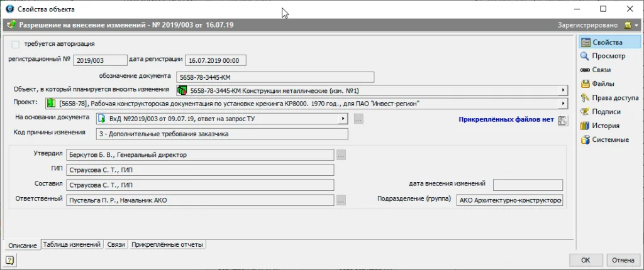This screenshot has height=270, width=644.
Task: Click the help icon in the bottom-left corner
Action: tap(10, 259)
